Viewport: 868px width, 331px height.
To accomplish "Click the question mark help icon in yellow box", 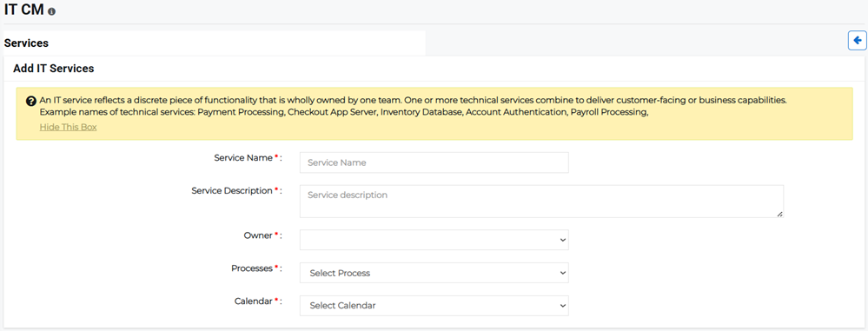I will click(x=31, y=102).
